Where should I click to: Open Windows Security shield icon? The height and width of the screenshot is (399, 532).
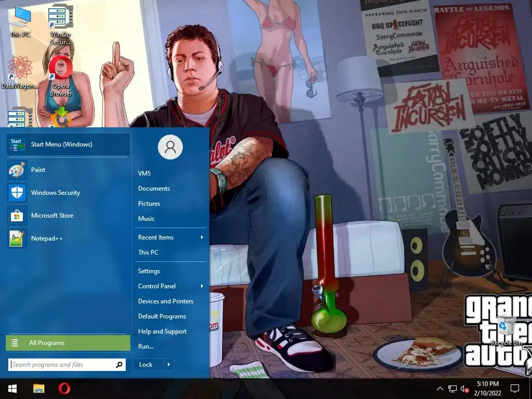pos(17,193)
